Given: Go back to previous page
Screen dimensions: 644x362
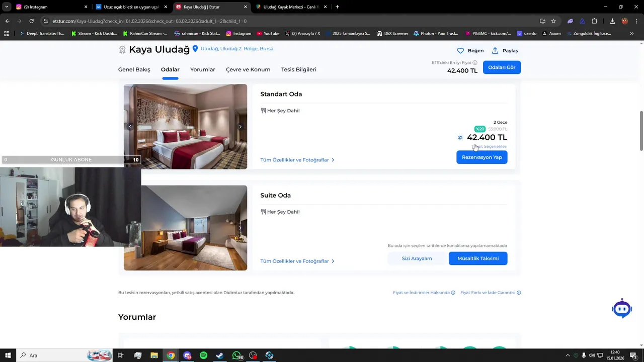Looking at the screenshot, I should point(7,21).
